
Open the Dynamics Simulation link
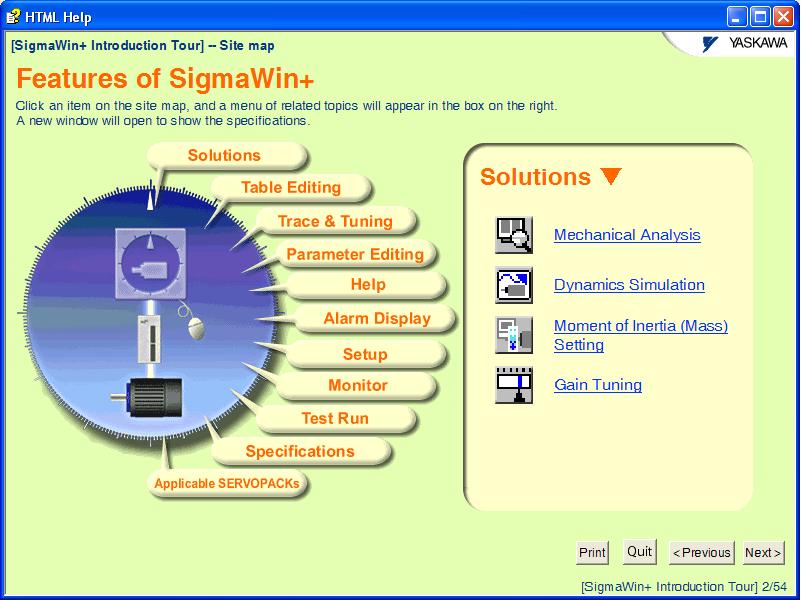click(629, 285)
